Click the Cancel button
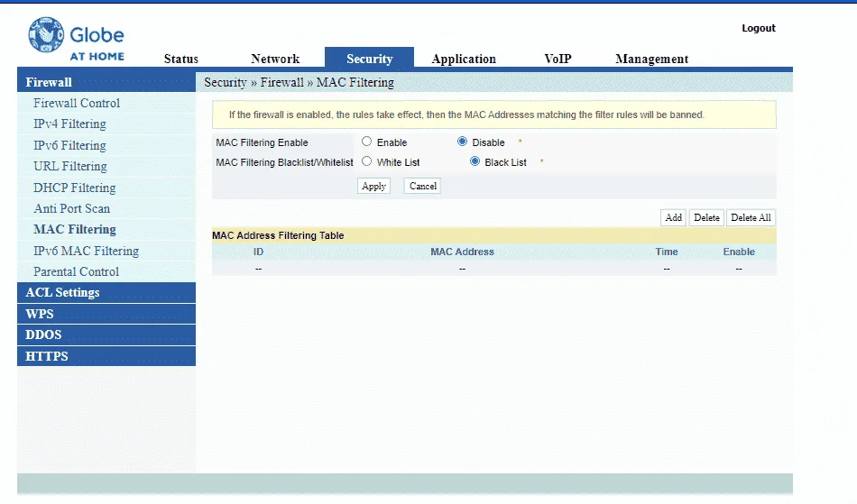The image size is (857, 504). click(422, 187)
